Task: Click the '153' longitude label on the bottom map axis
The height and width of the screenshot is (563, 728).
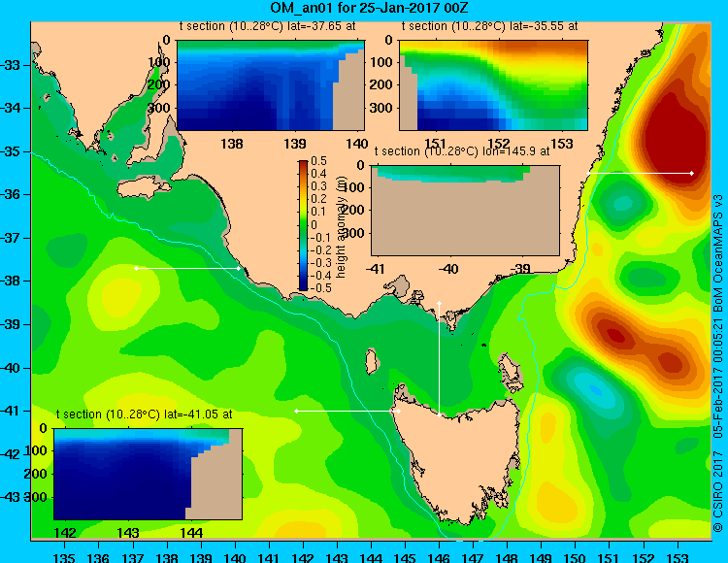Action: point(678,558)
